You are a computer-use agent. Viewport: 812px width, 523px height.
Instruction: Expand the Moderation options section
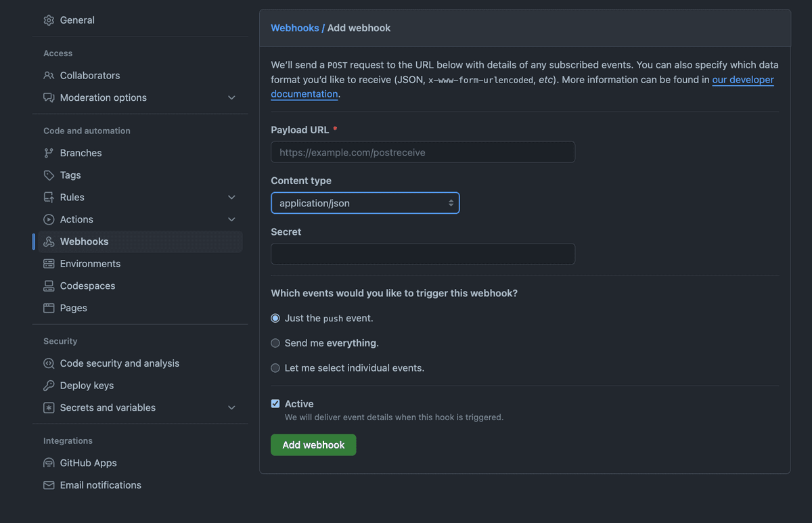click(231, 97)
